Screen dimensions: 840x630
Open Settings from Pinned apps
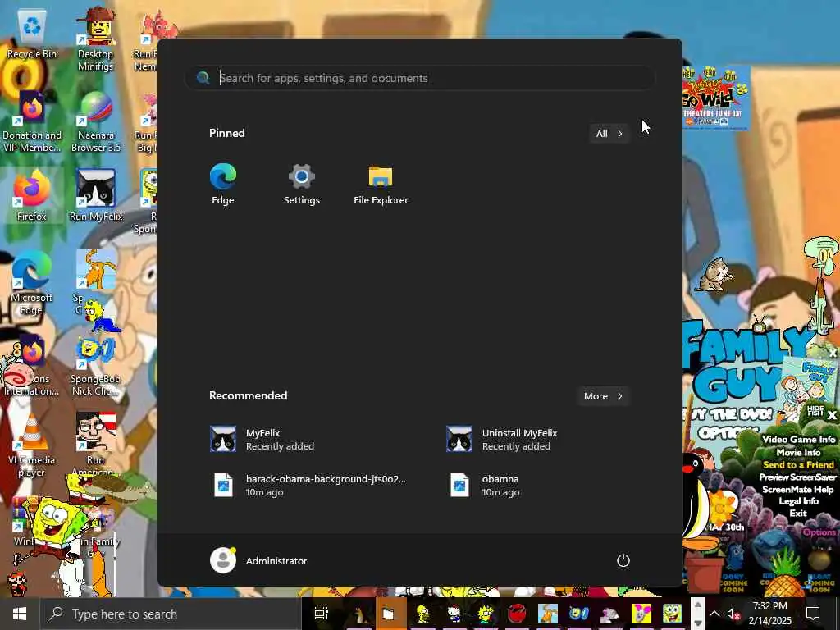click(301, 185)
